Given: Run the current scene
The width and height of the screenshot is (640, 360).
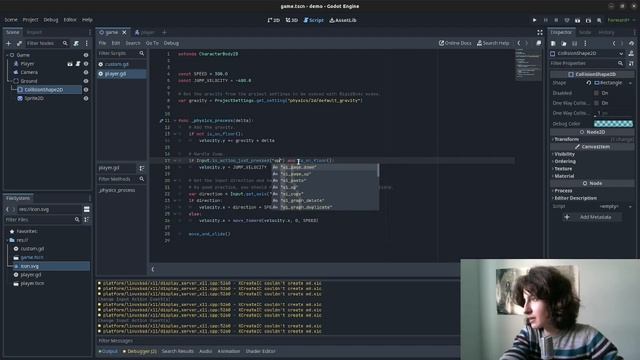Looking at the screenshot, I should [x=578, y=20].
